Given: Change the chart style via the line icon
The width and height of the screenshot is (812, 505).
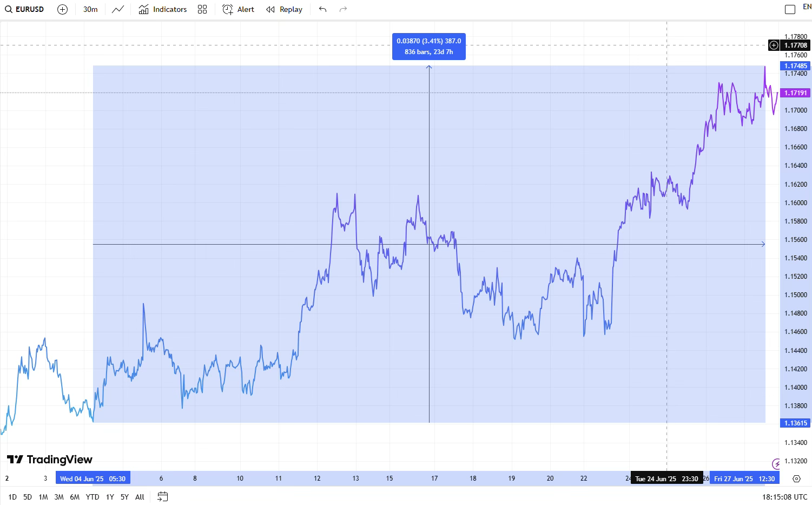Looking at the screenshot, I should pos(118,9).
